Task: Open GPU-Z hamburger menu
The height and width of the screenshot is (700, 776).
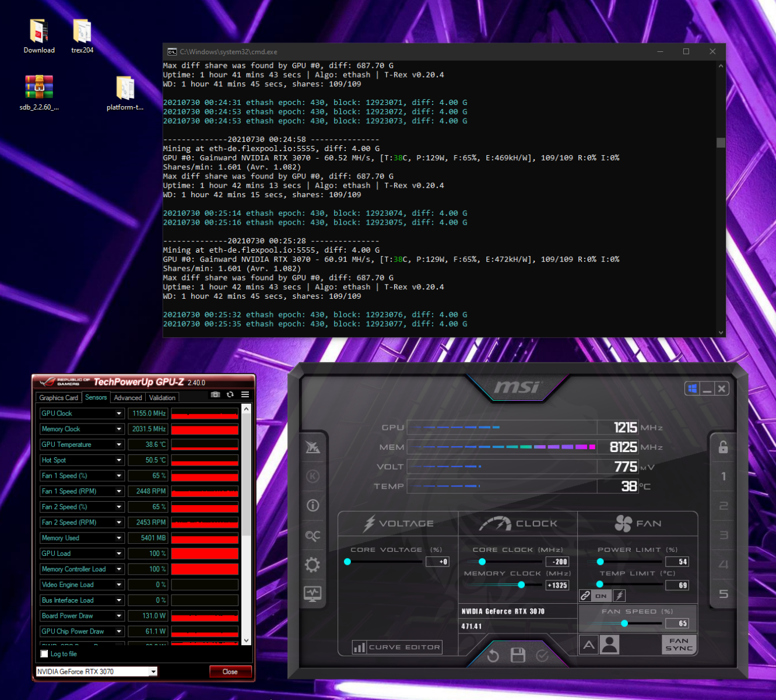Action: tap(245, 395)
